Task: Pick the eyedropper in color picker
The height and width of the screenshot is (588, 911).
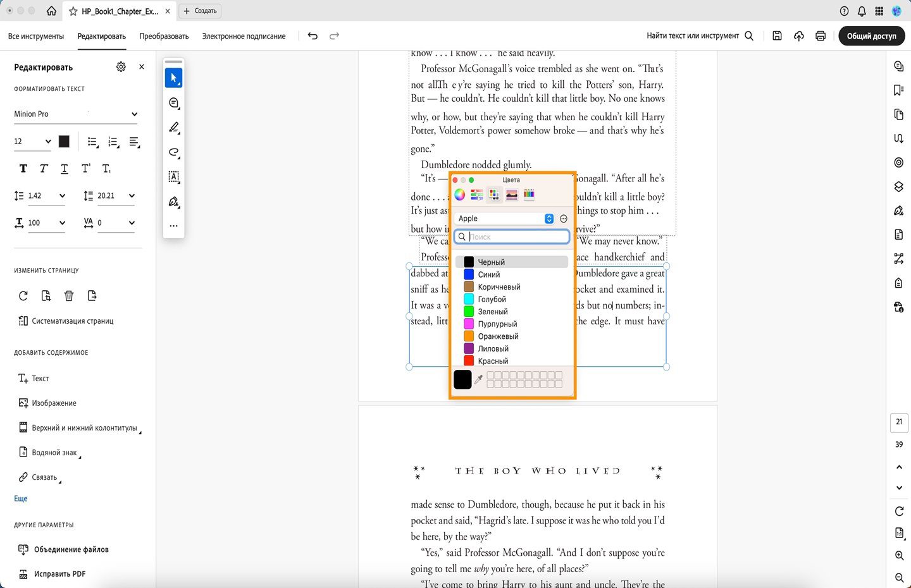Action: pos(479,379)
